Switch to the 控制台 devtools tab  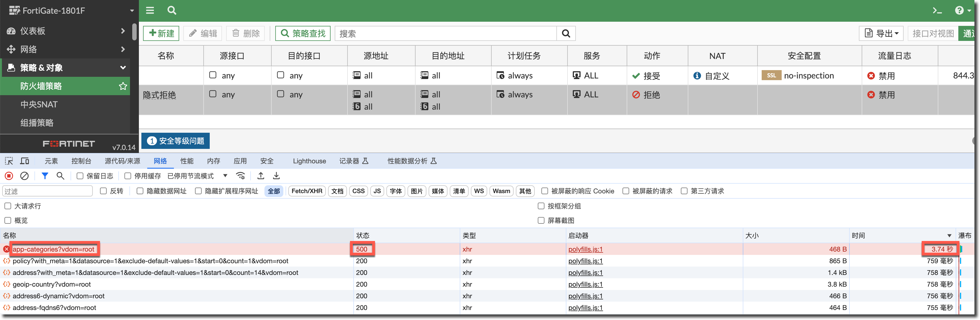(81, 161)
